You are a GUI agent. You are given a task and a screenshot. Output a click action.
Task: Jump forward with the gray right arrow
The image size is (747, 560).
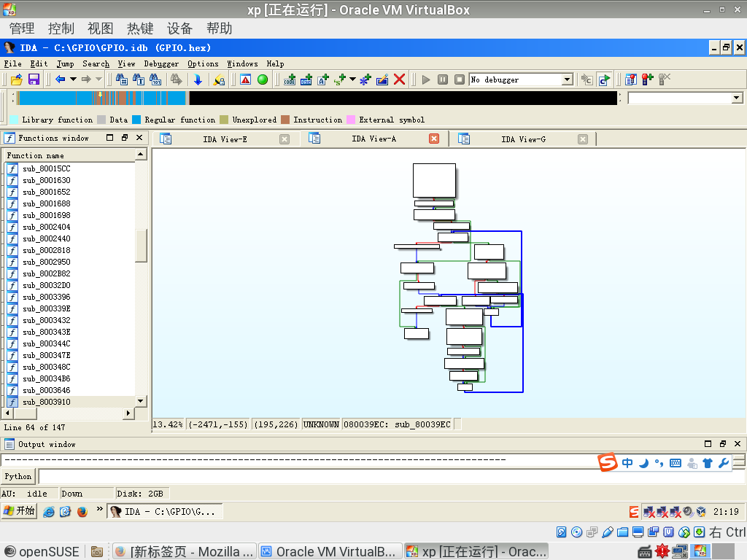tap(86, 79)
